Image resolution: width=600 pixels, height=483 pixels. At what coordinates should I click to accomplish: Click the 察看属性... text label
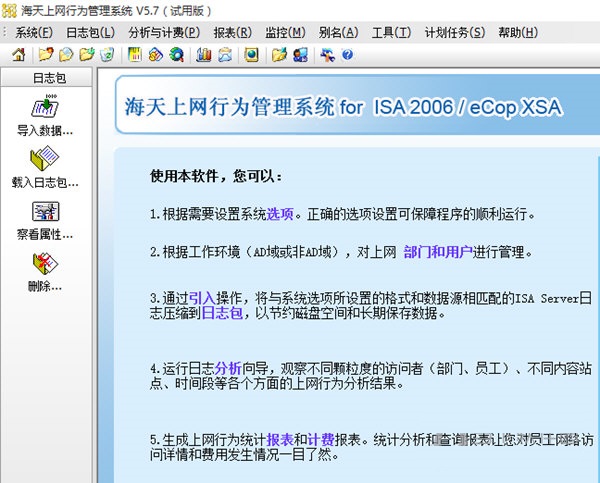[45, 234]
